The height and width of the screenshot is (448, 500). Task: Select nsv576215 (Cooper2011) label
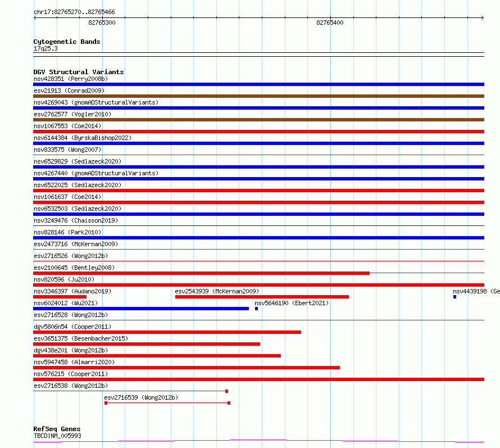(x=71, y=374)
